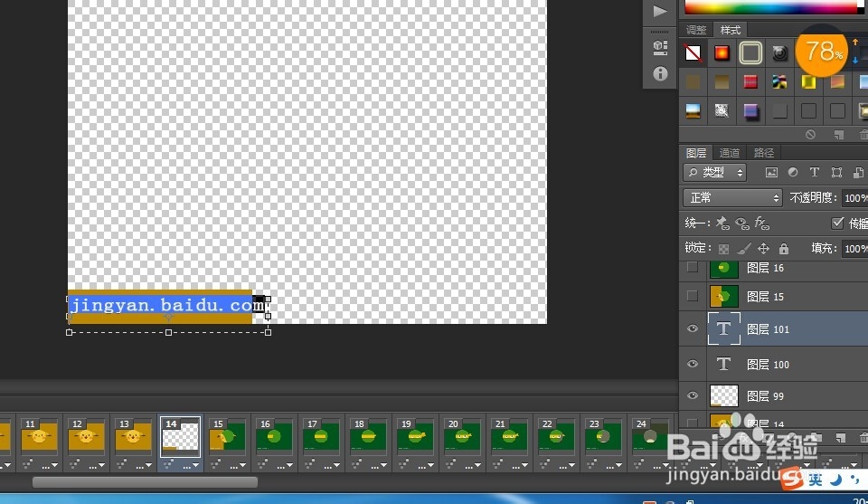Click the clear style icon

[x=810, y=135]
